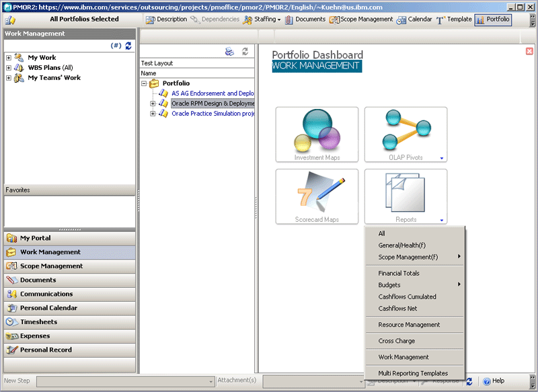Click the Dependencies toolbar item
The width and height of the screenshot is (538, 392).
click(x=215, y=19)
